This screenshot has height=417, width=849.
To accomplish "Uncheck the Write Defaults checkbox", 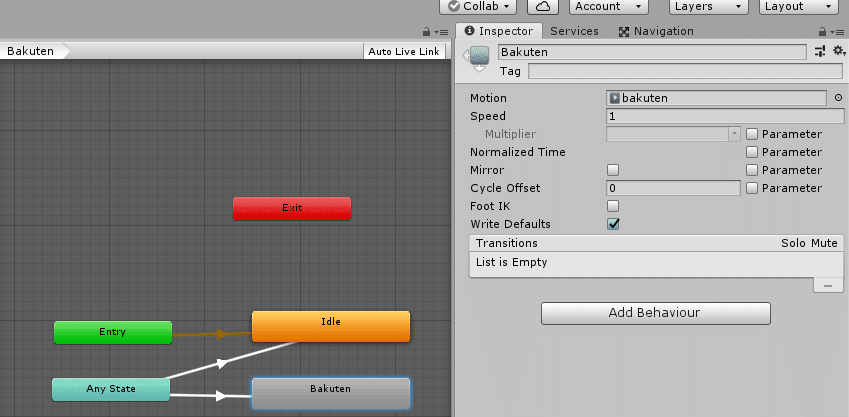I will [x=612, y=224].
